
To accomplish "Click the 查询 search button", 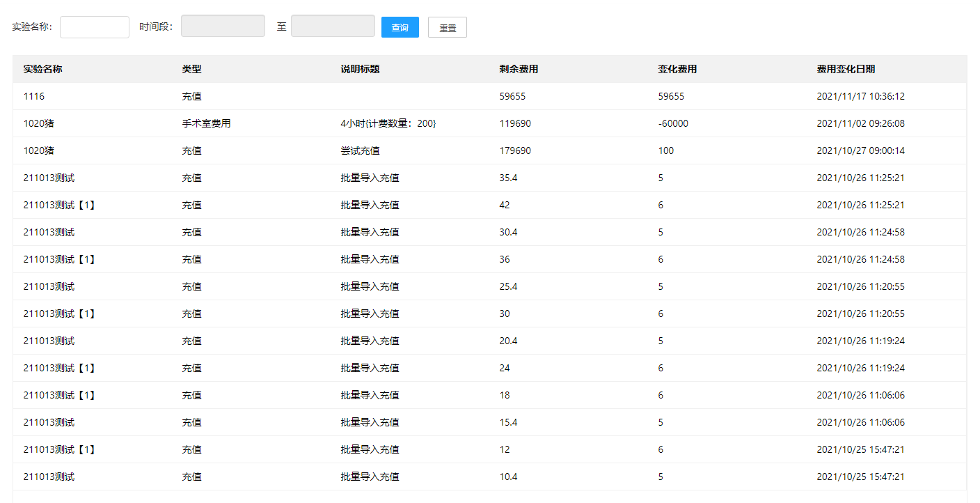I will coord(400,27).
